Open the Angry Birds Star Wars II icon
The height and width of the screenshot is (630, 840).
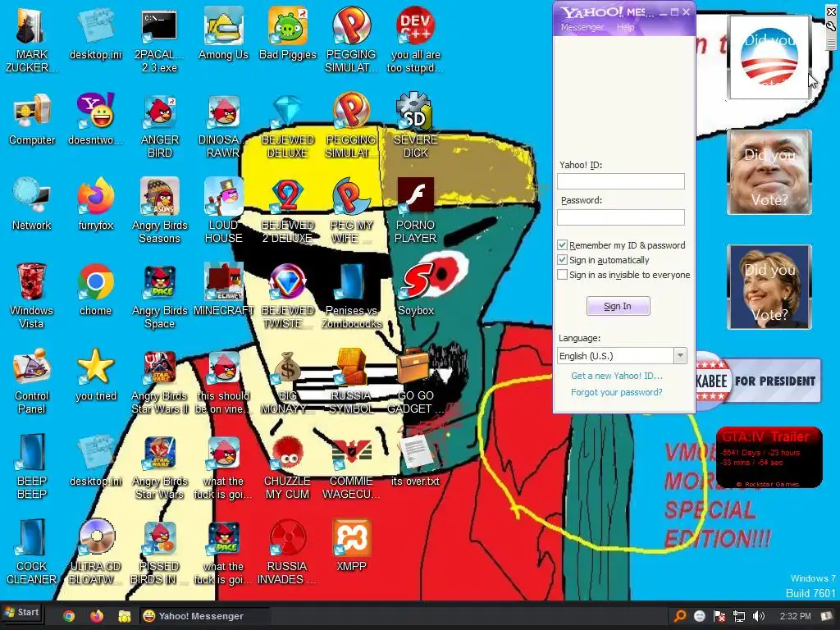(x=160, y=381)
